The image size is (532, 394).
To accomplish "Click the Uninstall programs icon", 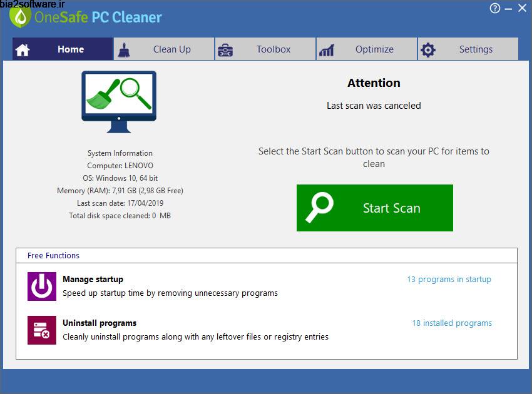I will pos(41,330).
